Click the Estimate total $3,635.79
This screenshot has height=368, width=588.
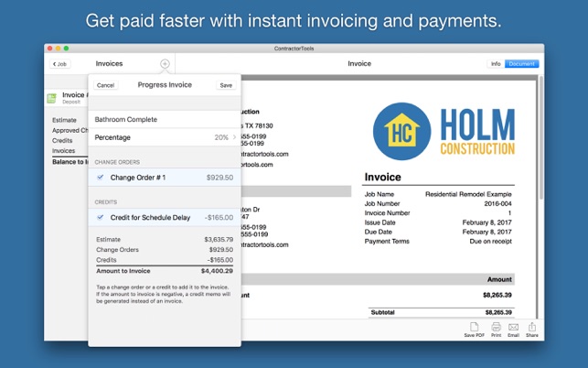click(219, 239)
